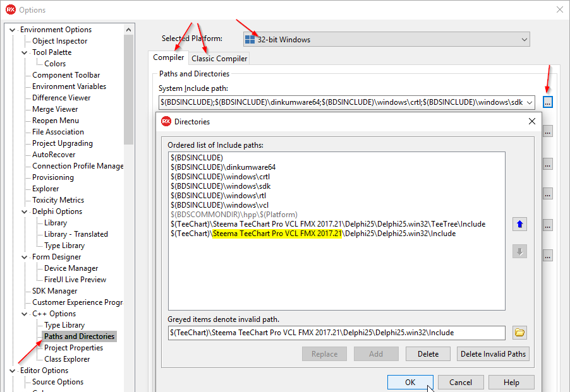The width and height of the screenshot is (570, 392).
Task: Select greyed $(BDSCOMMONDIR)\hpp\$(Platform) entry
Action: pos(234,215)
